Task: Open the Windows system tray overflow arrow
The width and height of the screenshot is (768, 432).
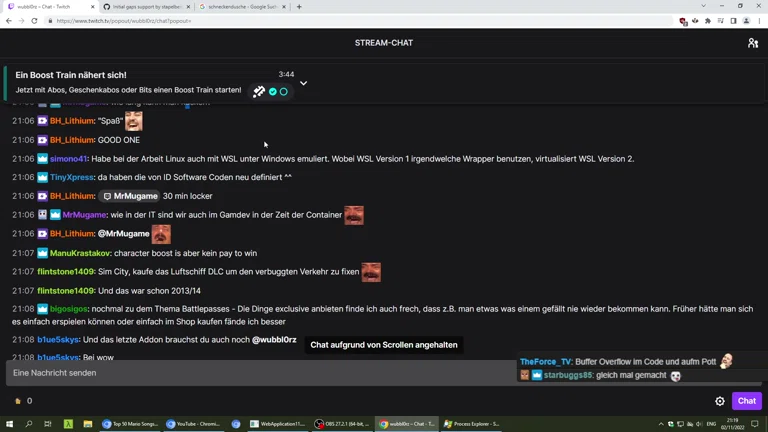Action: click(661, 424)
